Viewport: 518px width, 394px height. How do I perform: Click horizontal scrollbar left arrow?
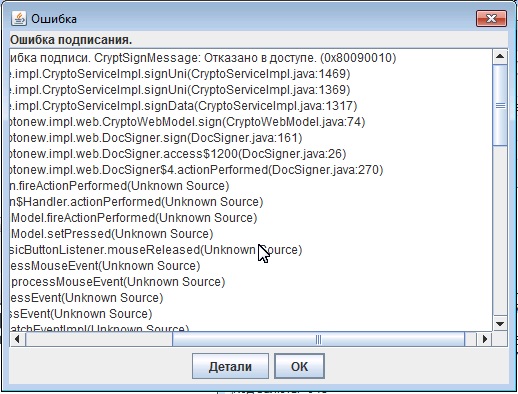click(x=18, y=339)
